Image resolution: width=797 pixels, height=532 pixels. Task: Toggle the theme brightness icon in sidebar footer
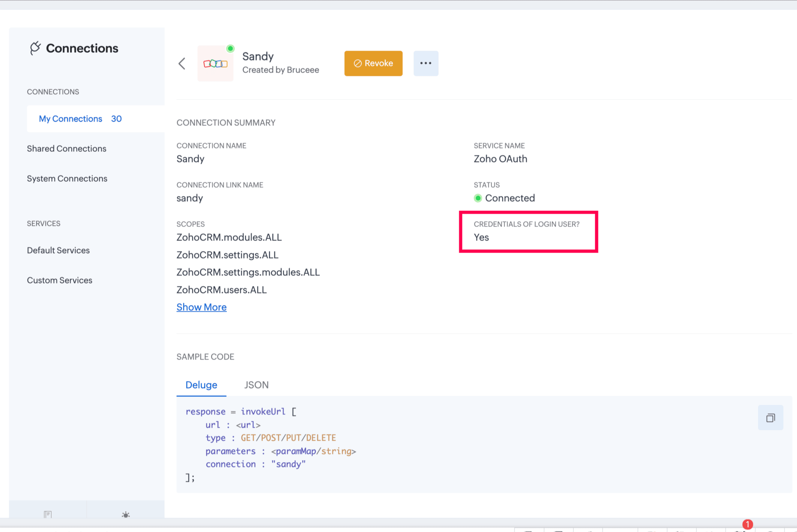[126, 514]
